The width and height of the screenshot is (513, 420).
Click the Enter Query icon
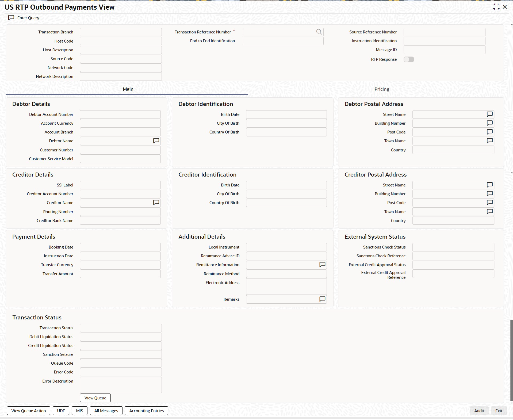pos(11,18)
